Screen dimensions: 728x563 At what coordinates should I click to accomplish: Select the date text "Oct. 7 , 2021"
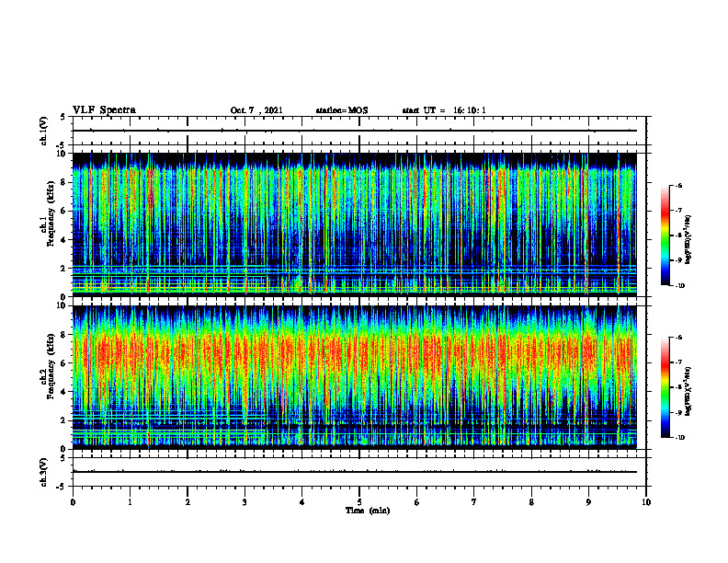(256, 110)
